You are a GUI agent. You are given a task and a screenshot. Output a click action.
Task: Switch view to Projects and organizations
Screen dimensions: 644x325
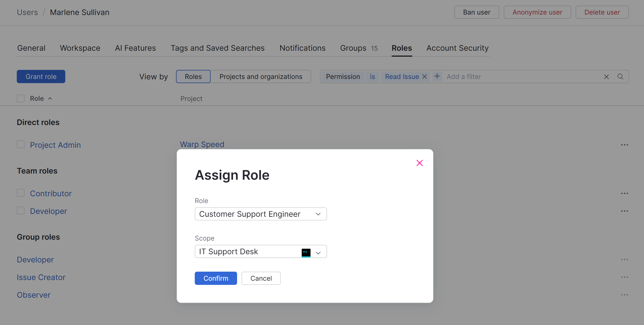point(260,77)
